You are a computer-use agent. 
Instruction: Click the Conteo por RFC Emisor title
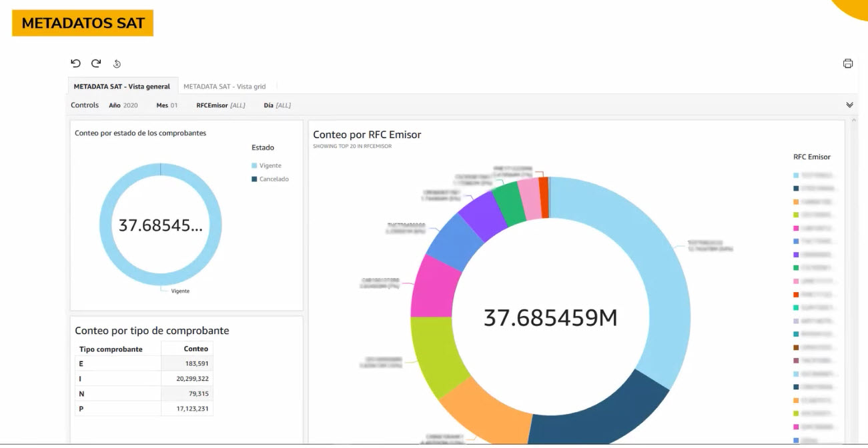367,135
